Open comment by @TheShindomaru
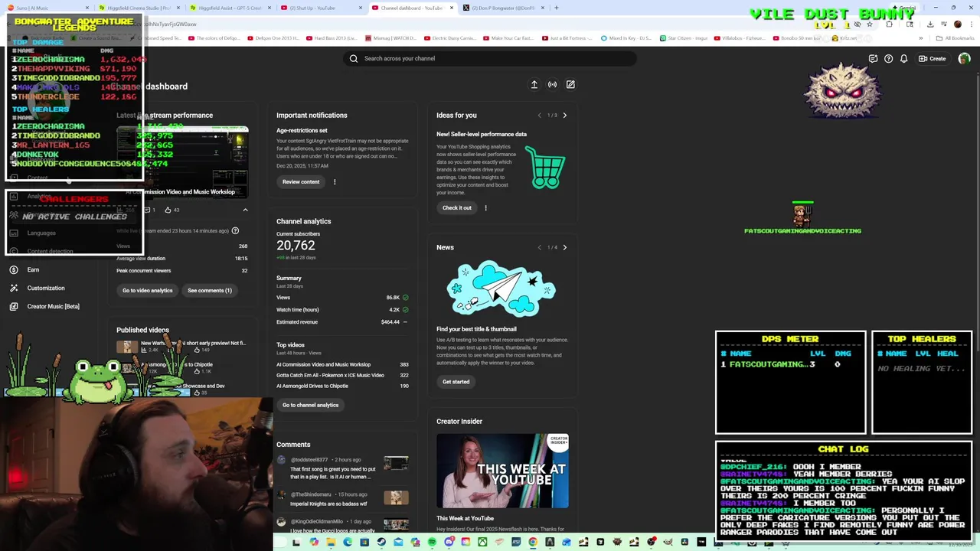The image size is (980, 551). tap(329, 499)
